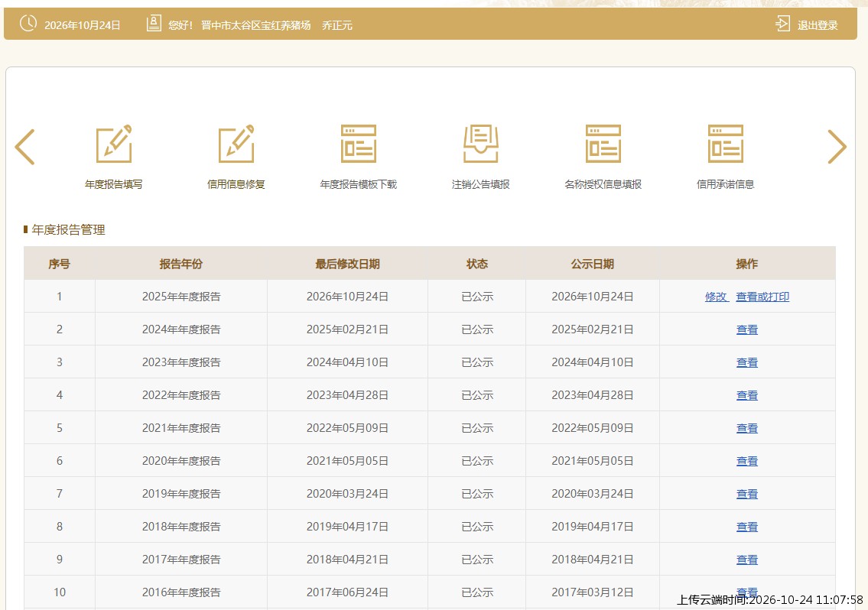Click the 年度报告管理 section heading
This screenshot has width=868, height=610.
(x=68, y=230)
